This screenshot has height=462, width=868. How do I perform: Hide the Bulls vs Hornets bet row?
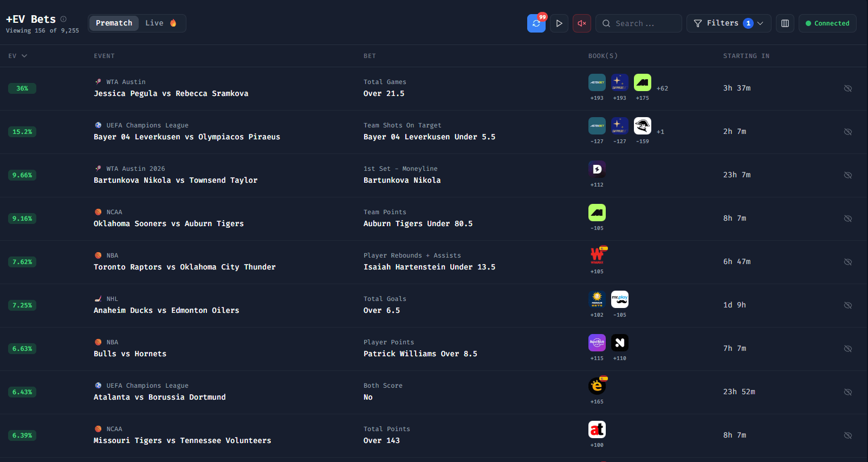pos(848,349)
